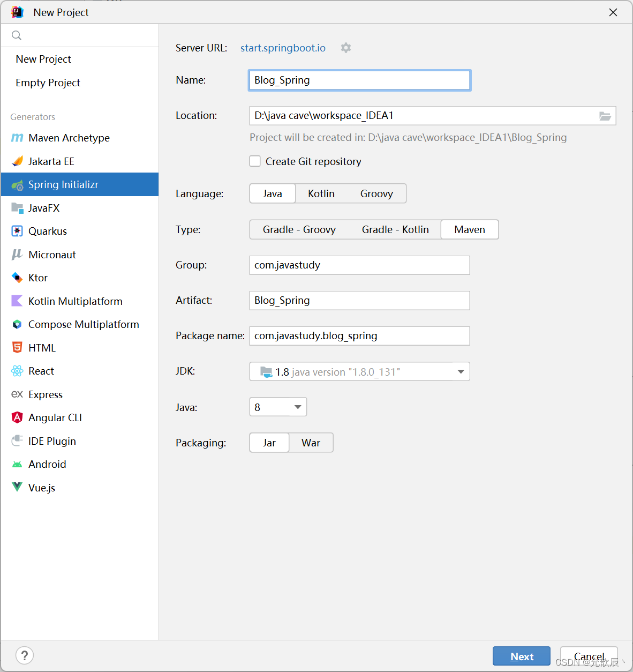Click the IntelliJ IDEA title bar logo

17,12
